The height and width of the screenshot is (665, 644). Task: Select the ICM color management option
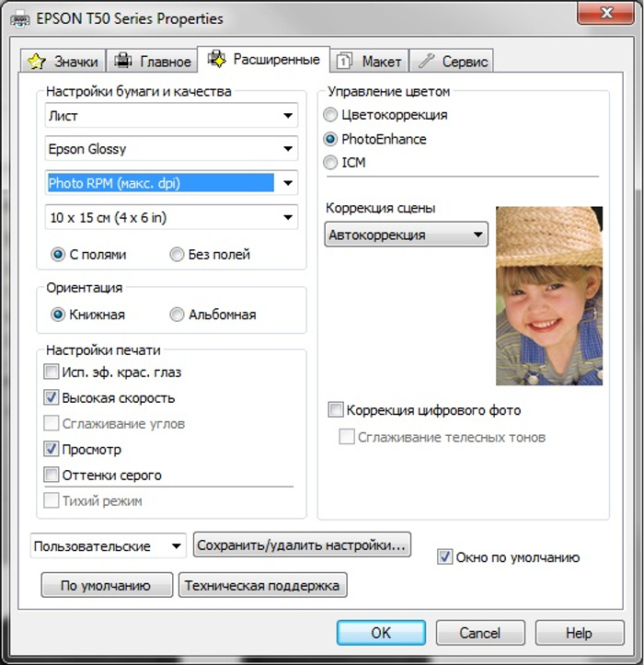click(x=331, y=163)
